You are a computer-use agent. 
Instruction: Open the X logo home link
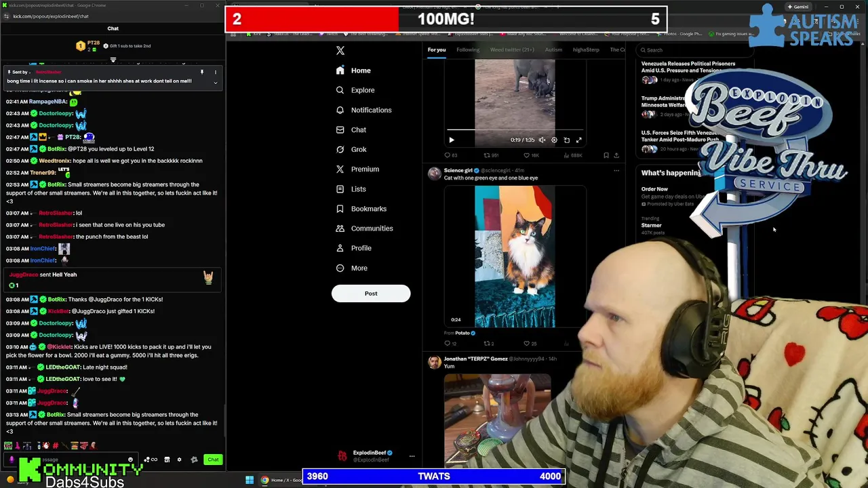340,51
